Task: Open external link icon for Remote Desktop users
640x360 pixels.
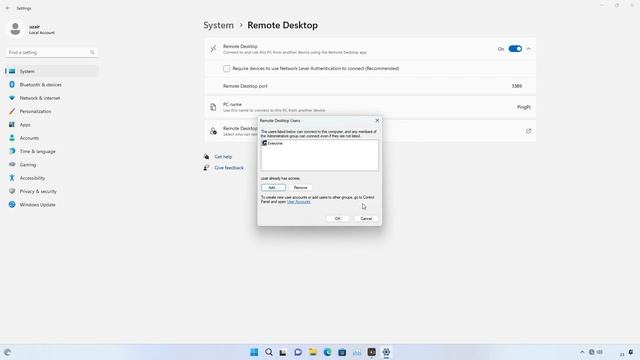Action: [528, 131]
